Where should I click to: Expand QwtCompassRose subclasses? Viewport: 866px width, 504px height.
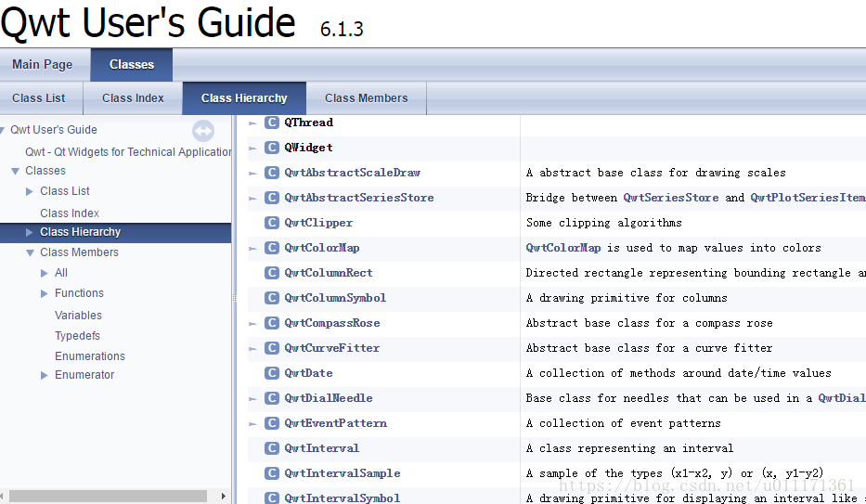[253, 324]
